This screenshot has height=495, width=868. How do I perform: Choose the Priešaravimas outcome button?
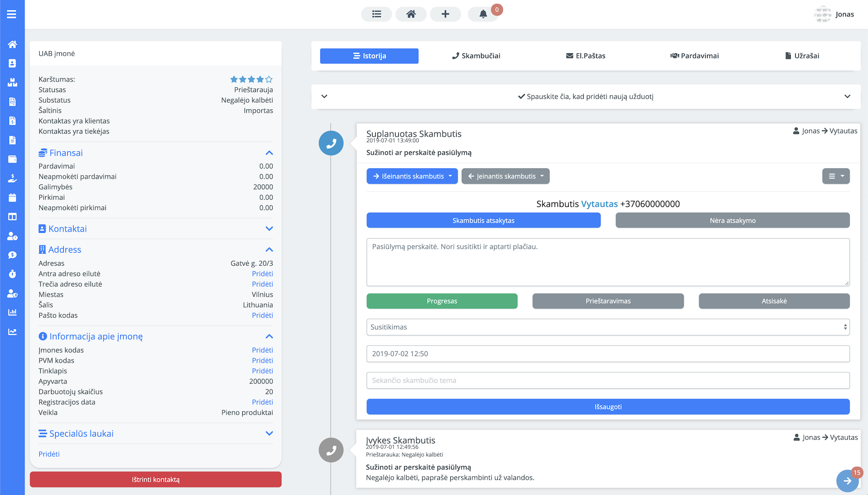pyautogui.click(x=608, y=301)
